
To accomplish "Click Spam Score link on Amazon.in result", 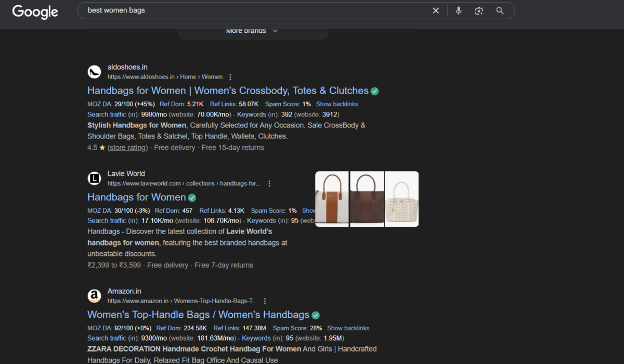I will pyautogui.click(x=290, y=328).
